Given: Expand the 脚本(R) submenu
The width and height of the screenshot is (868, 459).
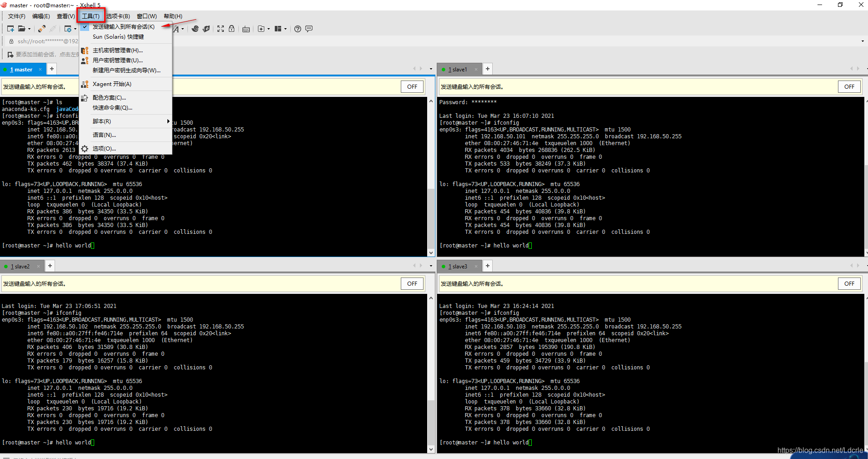Looking at the screenshot, I should [126, 121].
